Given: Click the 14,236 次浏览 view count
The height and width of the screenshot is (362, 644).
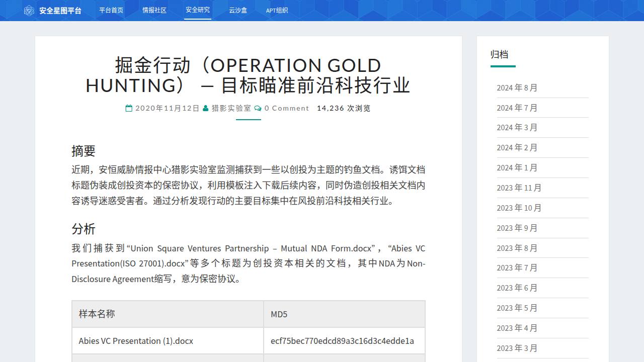Looking at the screenshot, I should coord(344,108).
